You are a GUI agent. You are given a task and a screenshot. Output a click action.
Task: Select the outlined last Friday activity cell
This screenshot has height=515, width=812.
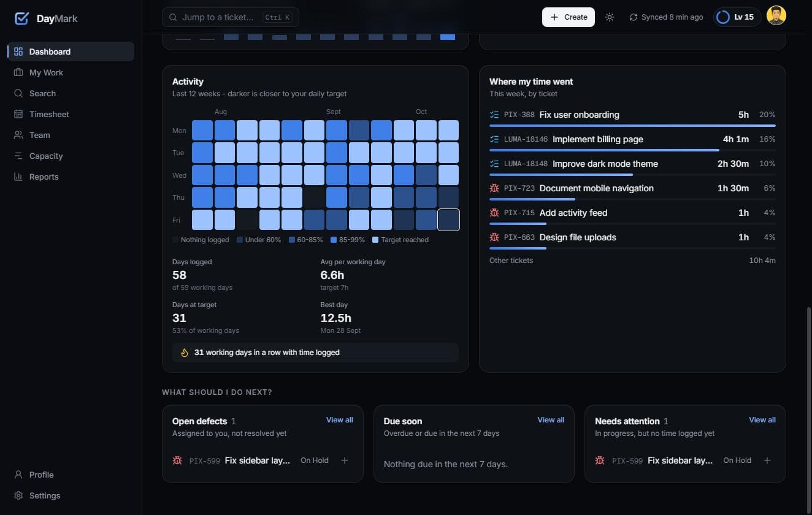pos(448,219)
